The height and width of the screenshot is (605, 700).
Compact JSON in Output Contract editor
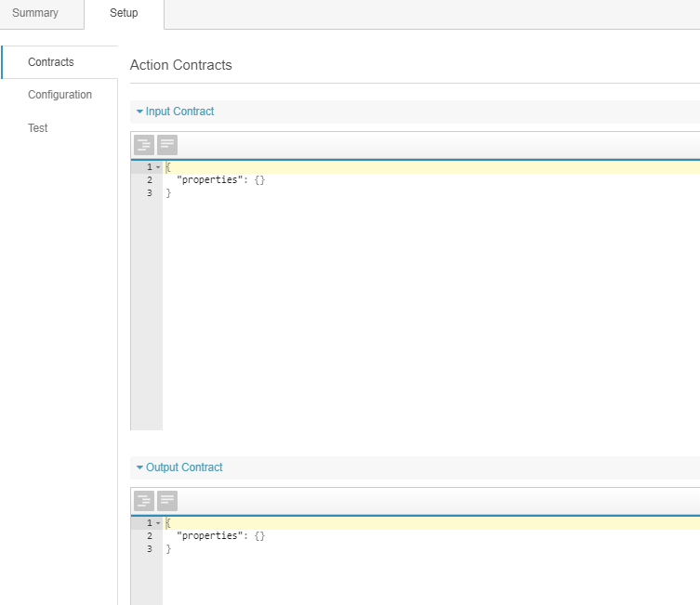(x=167, y=501)
